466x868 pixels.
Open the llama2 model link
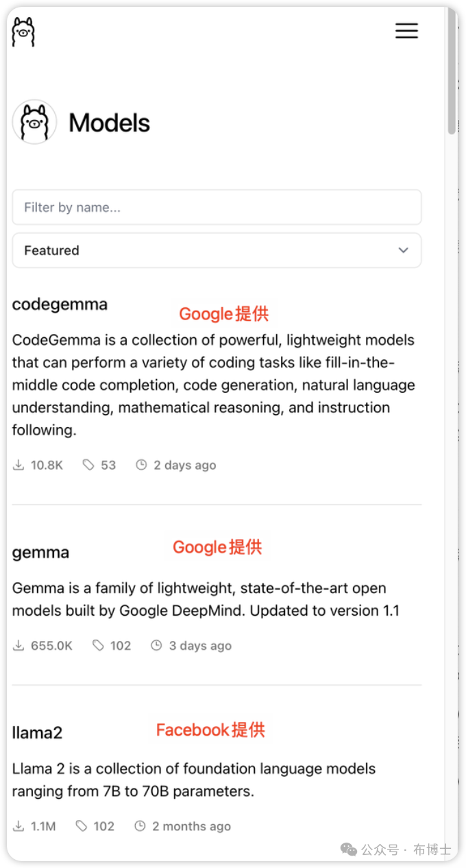click(x=37, y=733)
